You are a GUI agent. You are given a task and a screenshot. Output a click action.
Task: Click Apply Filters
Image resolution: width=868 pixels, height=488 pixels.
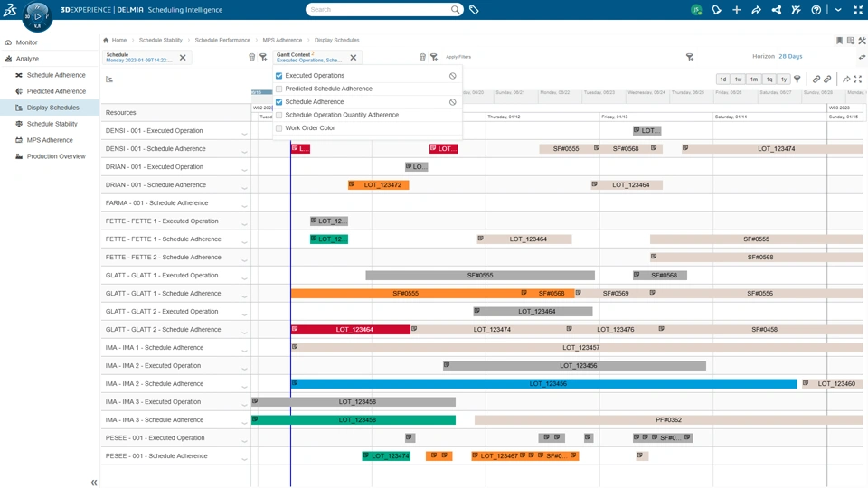tap(458, 57)
